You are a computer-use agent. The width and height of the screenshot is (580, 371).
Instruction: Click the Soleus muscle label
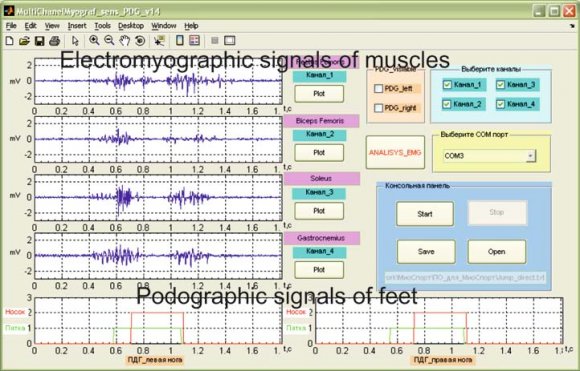[321, 178]
